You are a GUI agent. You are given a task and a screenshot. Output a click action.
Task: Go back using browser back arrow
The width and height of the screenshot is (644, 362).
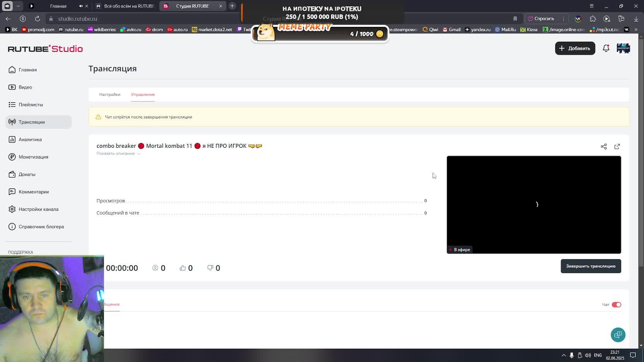coord(8,19)
